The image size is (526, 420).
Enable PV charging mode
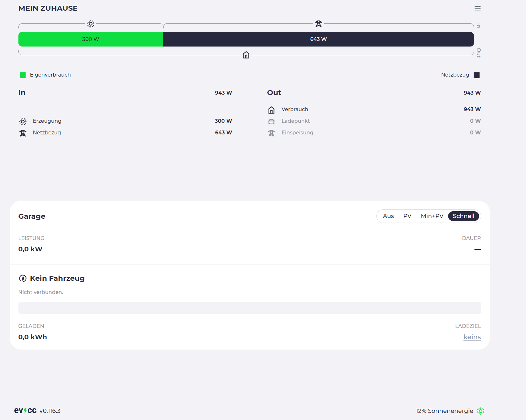point(407,216)
